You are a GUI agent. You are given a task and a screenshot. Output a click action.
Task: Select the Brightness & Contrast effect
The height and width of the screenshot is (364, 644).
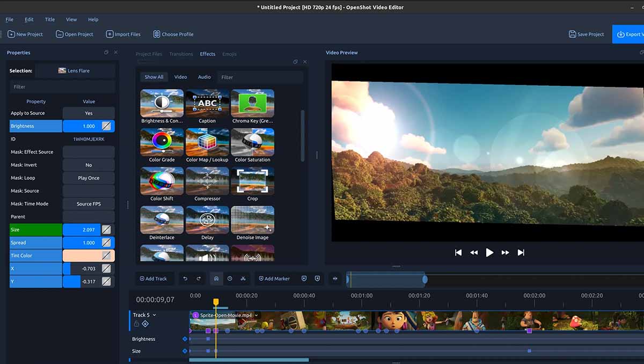coord(162,106)
